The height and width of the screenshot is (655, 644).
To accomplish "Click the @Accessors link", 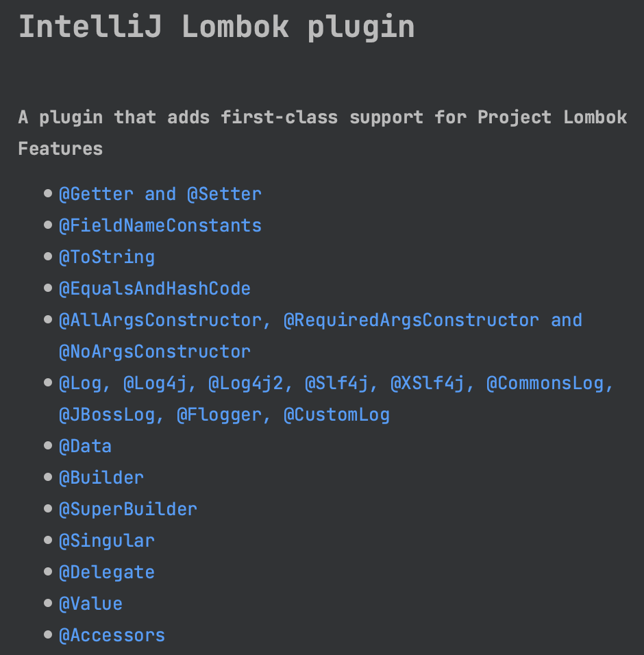I will coord(112,635).
